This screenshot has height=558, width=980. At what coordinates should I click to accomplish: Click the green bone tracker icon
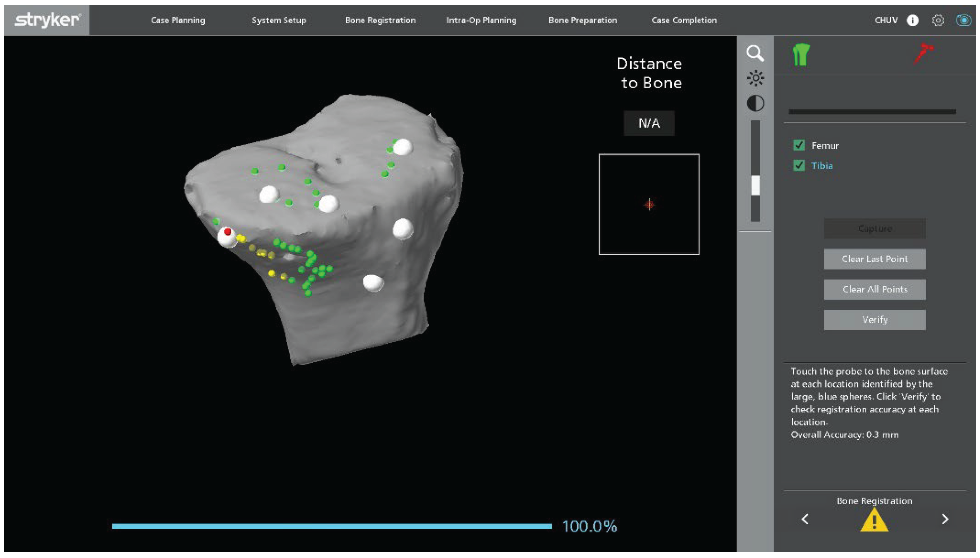tap(801, 55)
